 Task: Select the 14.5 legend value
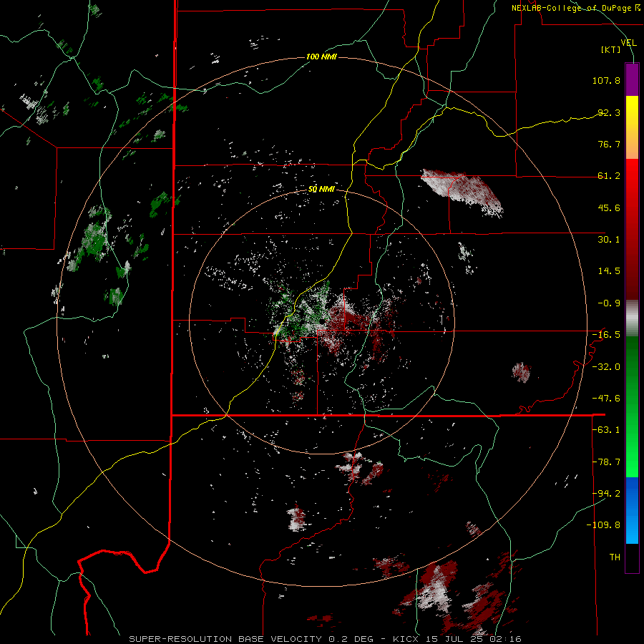pyautogui.click(x=609, y=271)
